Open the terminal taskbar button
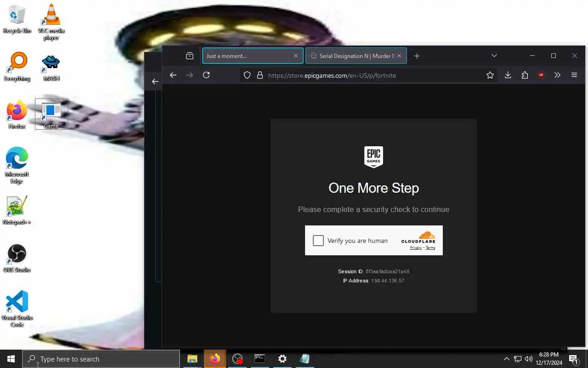This screenshot has width=588, height=368. click(260, 359)
